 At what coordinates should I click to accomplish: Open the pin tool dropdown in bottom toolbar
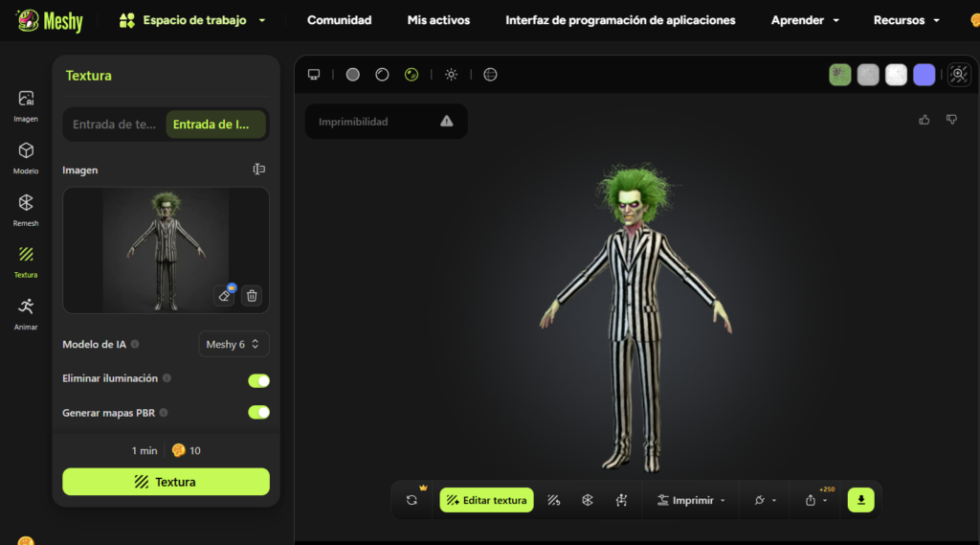coord(765,500)
